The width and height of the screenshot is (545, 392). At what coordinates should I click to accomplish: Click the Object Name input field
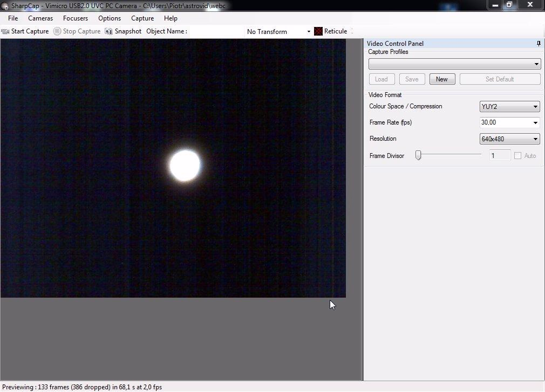click(216, 31)
